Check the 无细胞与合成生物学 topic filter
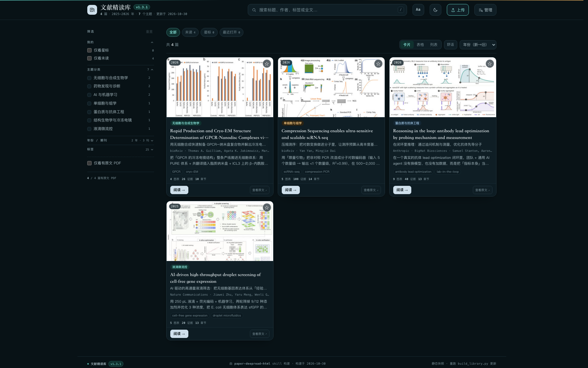Viewport: 588px width, 368px height. point(89,78)
